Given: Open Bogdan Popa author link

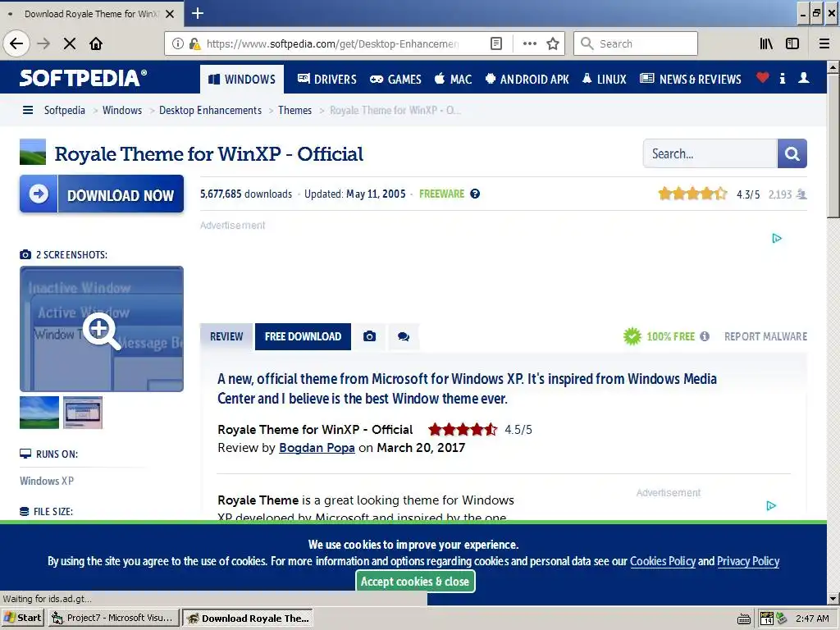Looking at the screenshot, I should click(x=317, y=448).
